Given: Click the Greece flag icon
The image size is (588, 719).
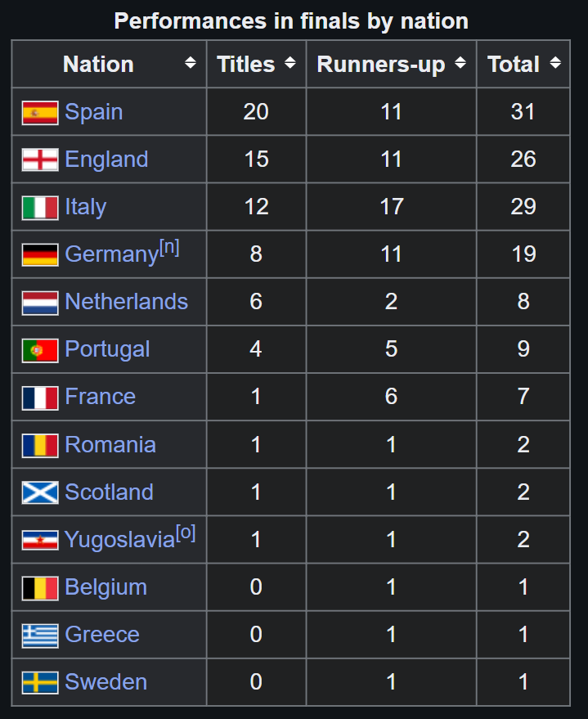Looking at the screenshot, I should pos(40,636).
